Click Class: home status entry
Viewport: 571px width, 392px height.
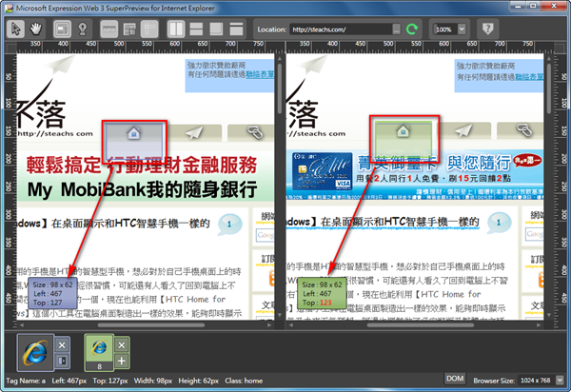244,381
